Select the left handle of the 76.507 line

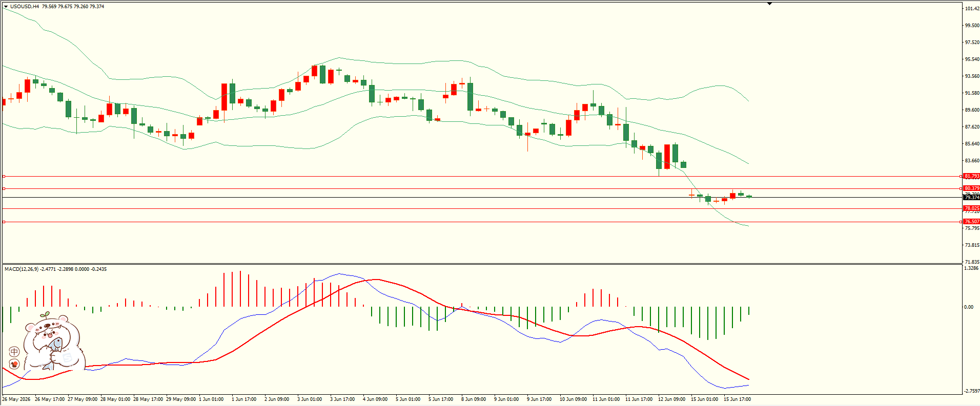click(x=4, y=222)
